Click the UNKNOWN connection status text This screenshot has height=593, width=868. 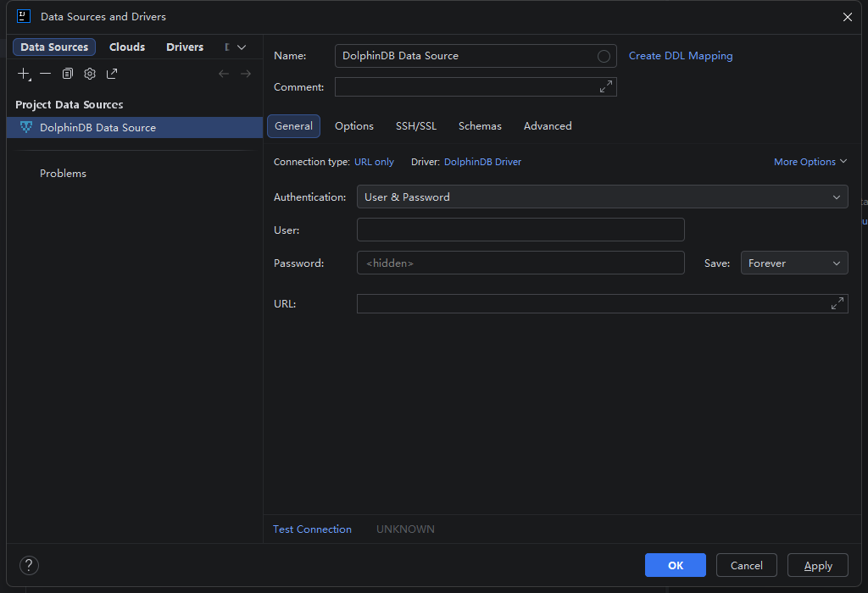[x=405, y=529]
